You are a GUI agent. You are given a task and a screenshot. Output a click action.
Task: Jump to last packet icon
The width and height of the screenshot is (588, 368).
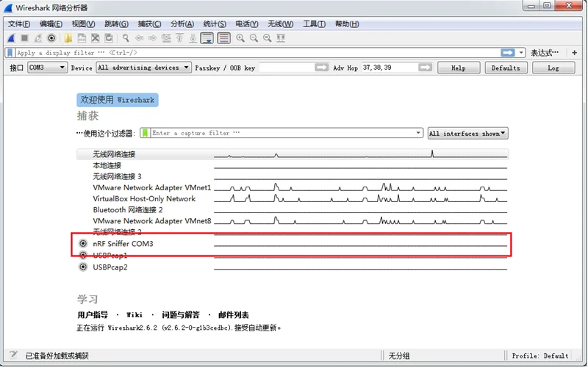click(193, 38)
